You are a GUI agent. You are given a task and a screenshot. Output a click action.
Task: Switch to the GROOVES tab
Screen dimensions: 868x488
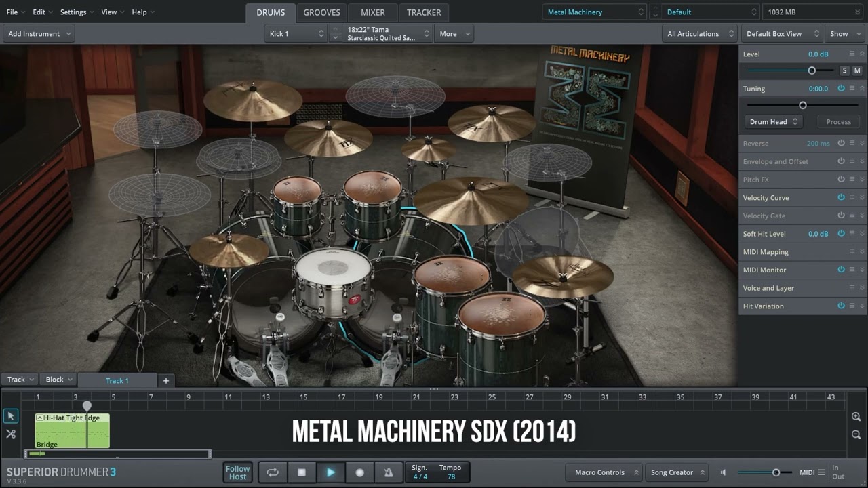point(321,12)
